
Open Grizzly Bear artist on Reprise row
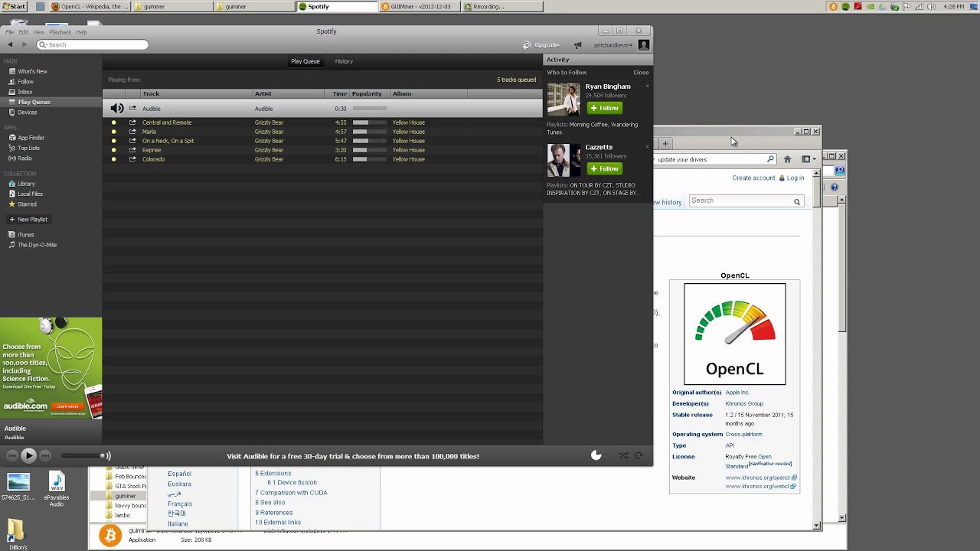(269, 150)
